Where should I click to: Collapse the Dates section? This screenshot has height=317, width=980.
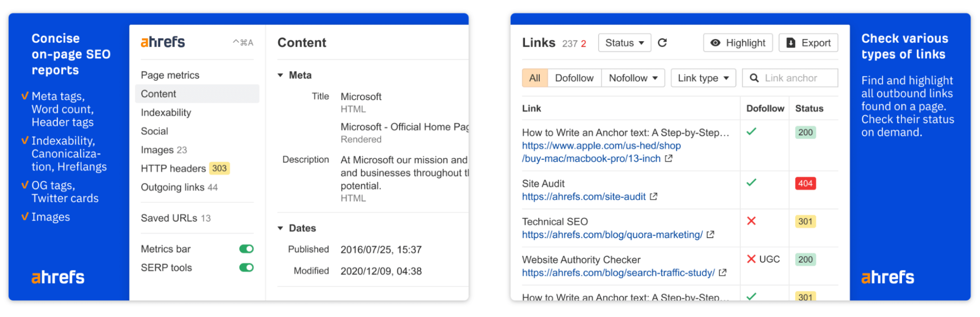[x=280, y=228]
